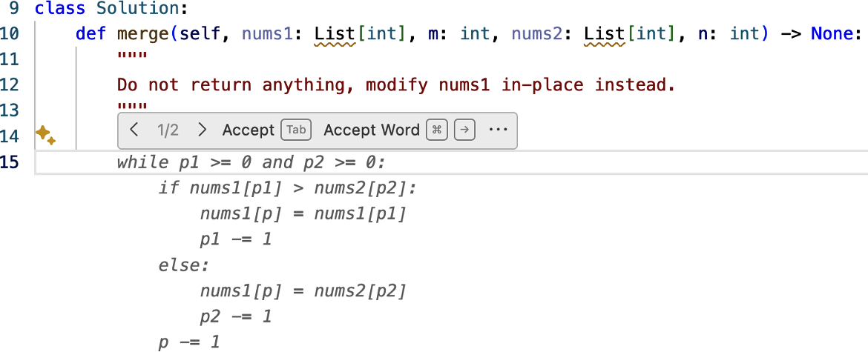Click the sparkle AI icon in the gutter

(x=45, y=135)
